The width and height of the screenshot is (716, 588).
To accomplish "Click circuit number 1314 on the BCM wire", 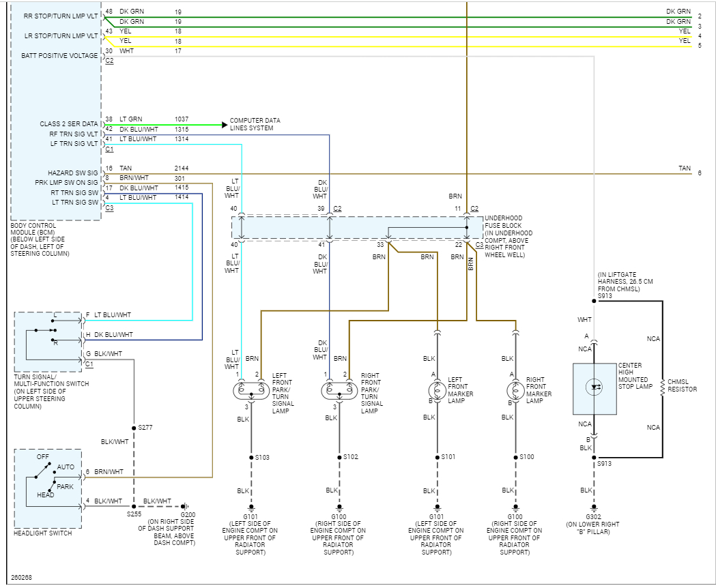I will pos(182,138).
